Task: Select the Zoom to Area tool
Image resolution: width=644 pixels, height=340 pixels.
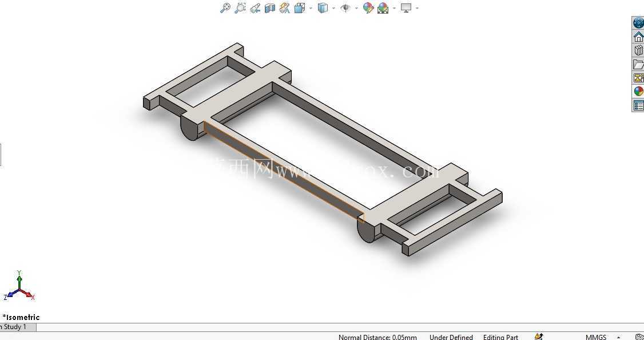Action: pyautogui.click(x=240, y=8)
